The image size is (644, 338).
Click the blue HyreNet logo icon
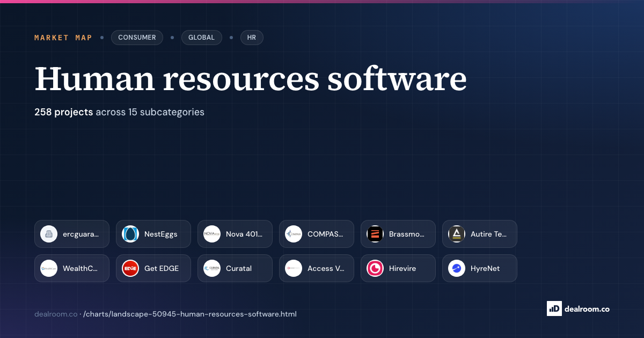pyautogui.click(x=457, y=268)
